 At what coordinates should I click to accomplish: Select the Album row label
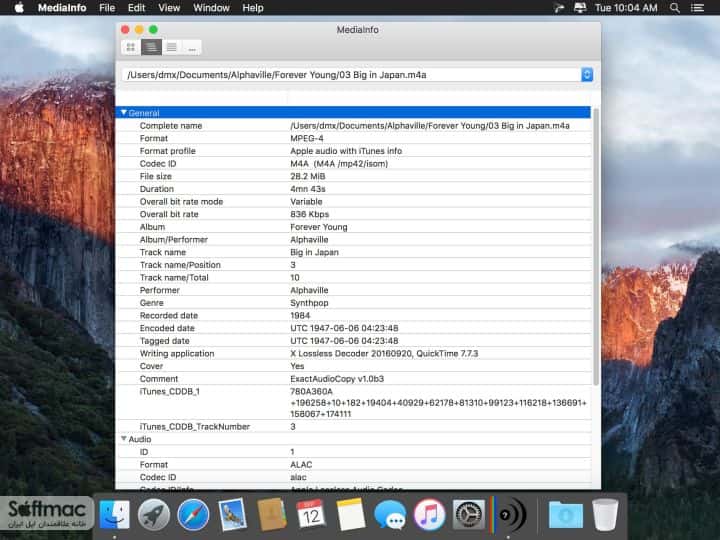[x=152, y=227]
